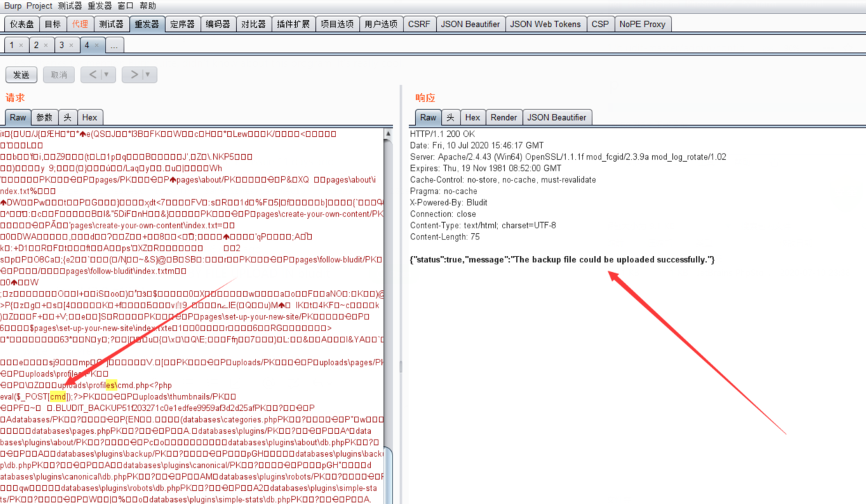The width and height of the screenshot is (866, 504).
Task: Click the HTTP/1.1 200 OK status line
Action: pyautogui.click(x=442, y=133)
